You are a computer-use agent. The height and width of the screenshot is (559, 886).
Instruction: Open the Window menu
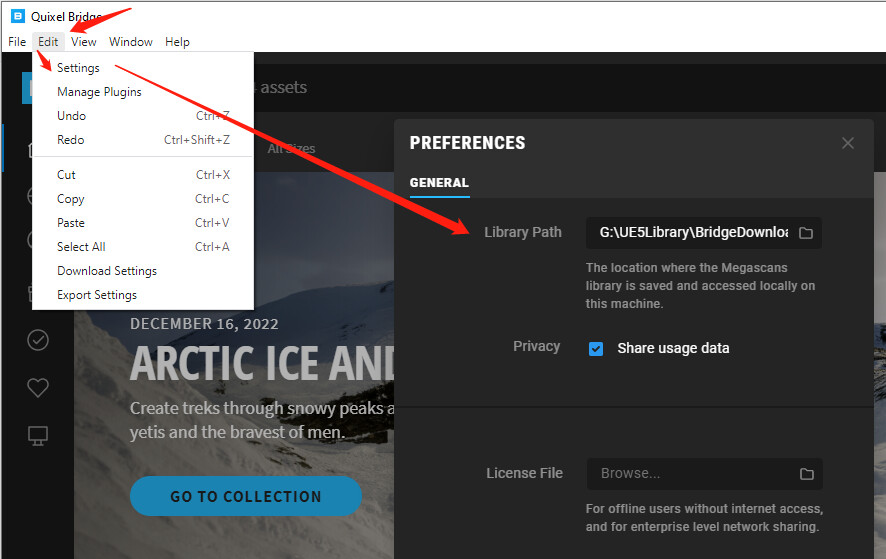[131, 42]
